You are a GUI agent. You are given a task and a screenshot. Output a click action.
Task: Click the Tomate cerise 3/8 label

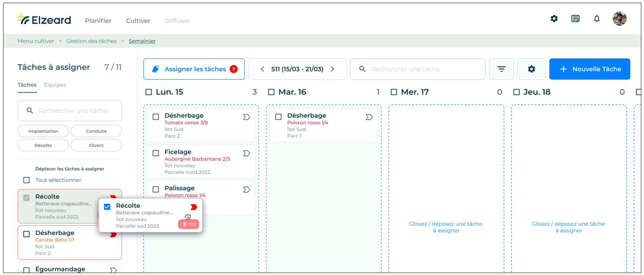186,122
